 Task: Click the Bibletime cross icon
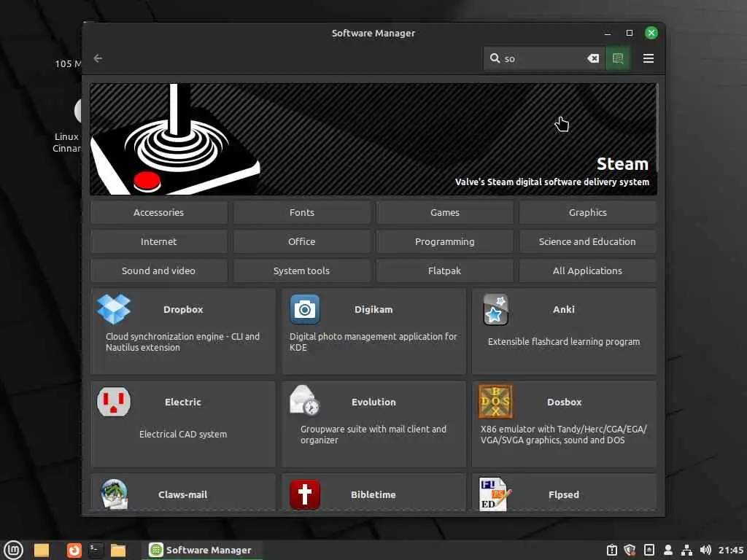(304, 495)
